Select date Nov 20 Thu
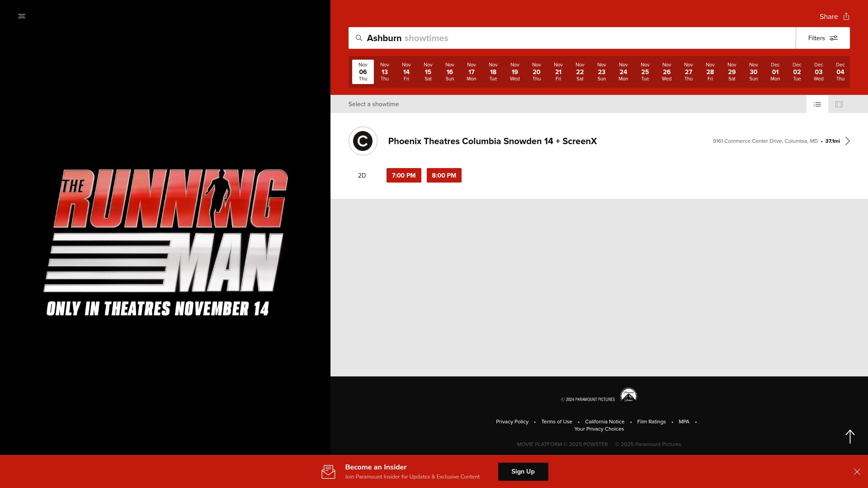Screen dimensions: 868x488 tap(537, 72)
